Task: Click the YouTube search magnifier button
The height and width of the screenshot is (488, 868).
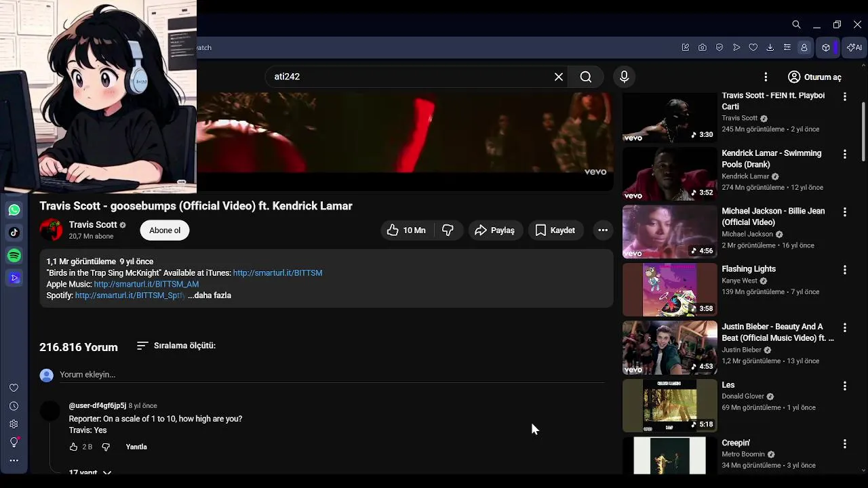Action: pyautogui.click(x=586, y=77)
